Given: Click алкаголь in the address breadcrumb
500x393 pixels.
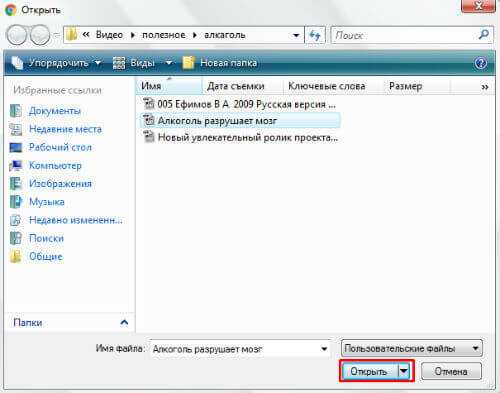Looking at the screenshot, I should (225, 35).
